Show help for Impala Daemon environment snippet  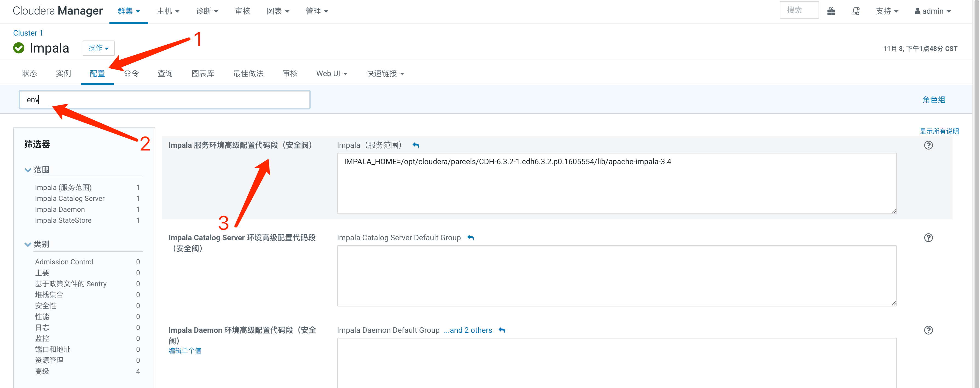(x=928, y=330)
